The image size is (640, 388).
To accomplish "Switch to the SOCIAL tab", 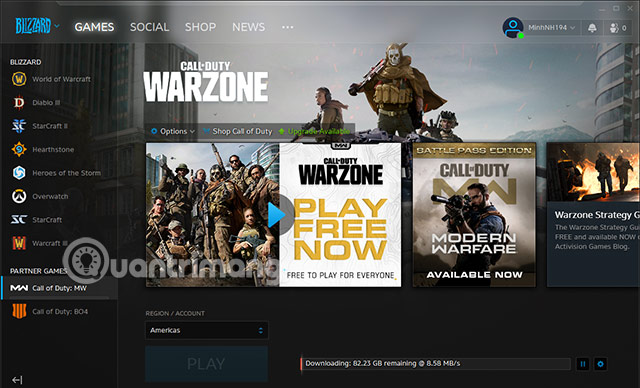I will (x=149, y=27).
